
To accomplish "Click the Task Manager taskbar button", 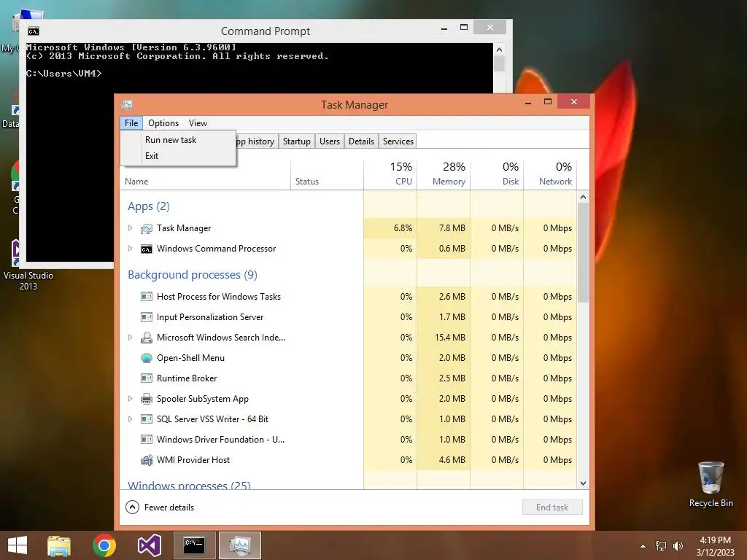I will (x=239, y=545).
